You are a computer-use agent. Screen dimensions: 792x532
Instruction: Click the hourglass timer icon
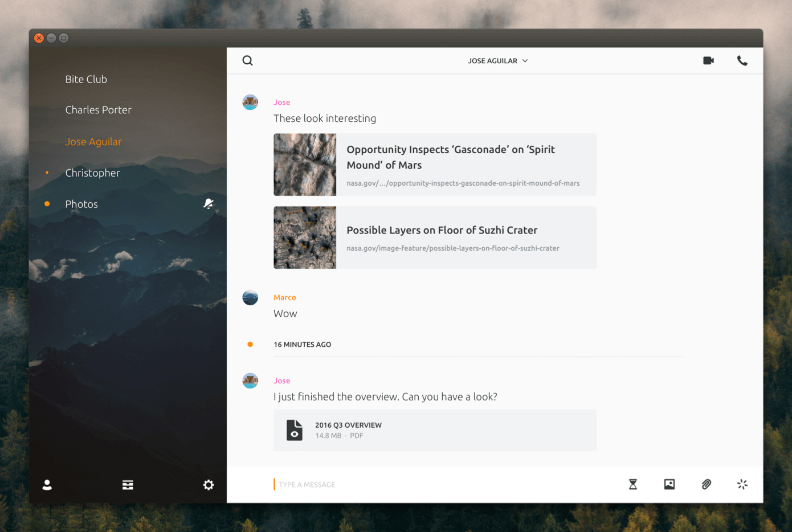point(632,484)
